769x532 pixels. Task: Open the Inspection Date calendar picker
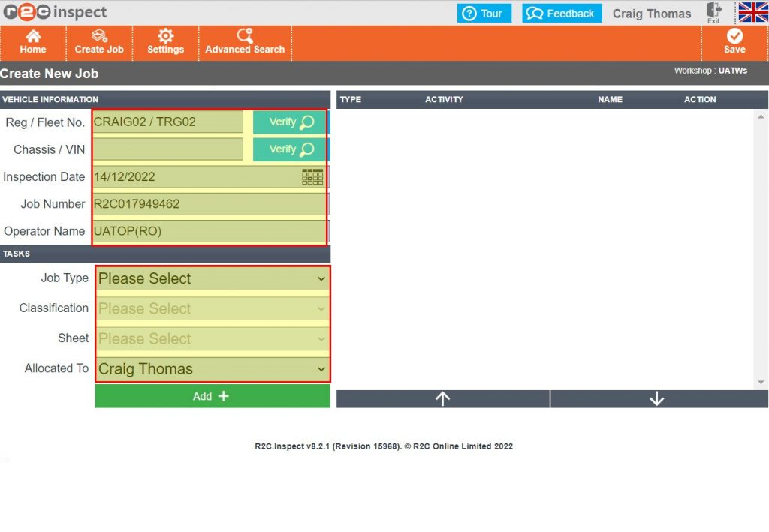click(x=312, y=177)
